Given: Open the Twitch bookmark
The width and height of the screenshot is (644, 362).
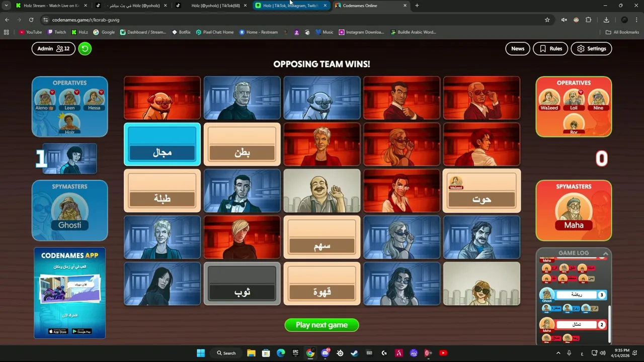Looking at the screenshot, I should coord(57,32).
